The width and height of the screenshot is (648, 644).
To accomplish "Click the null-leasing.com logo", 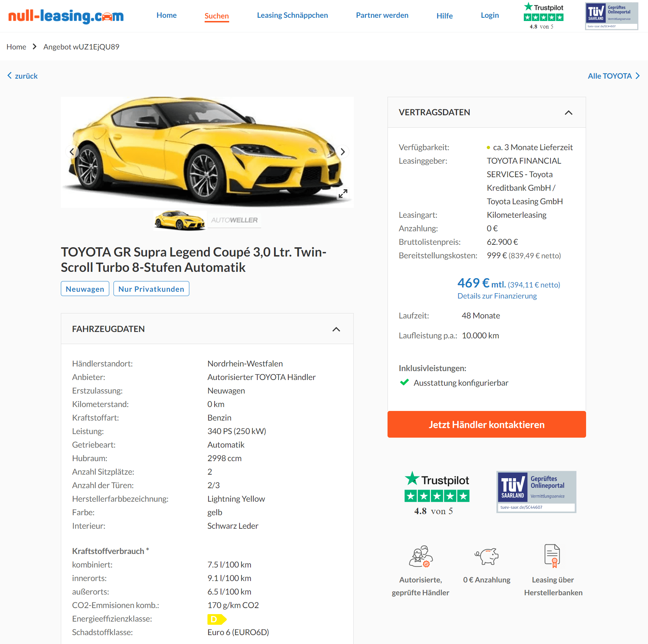I will click(x=66, y=16).
